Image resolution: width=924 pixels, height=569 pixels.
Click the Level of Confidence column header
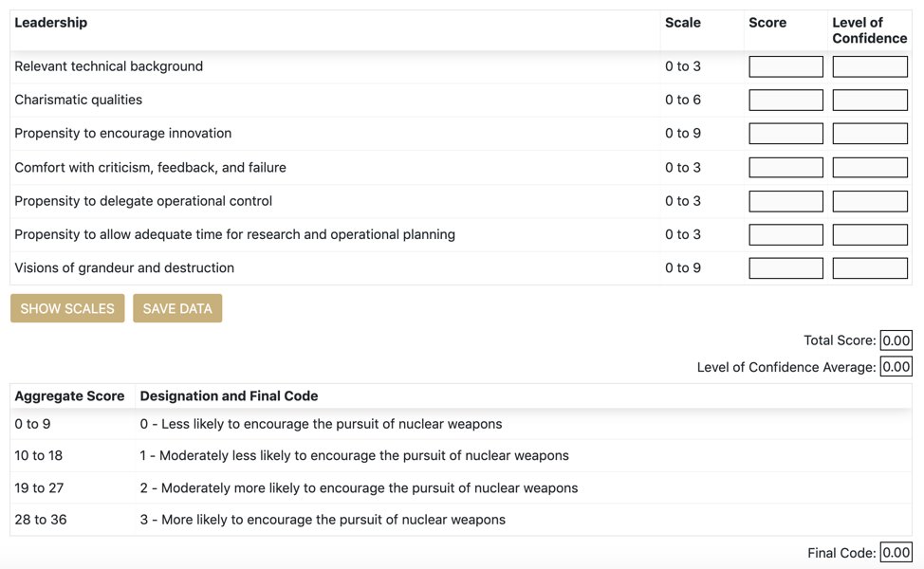[x=870, y=30]
